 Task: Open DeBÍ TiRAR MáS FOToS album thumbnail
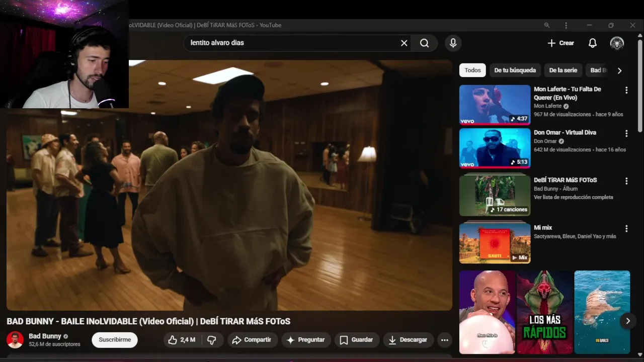(x=495, y=194)
